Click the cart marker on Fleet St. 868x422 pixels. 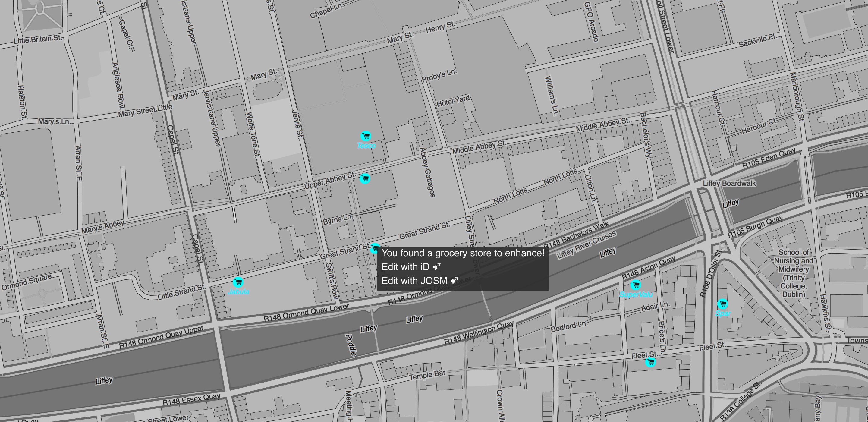tap(650, 362)
